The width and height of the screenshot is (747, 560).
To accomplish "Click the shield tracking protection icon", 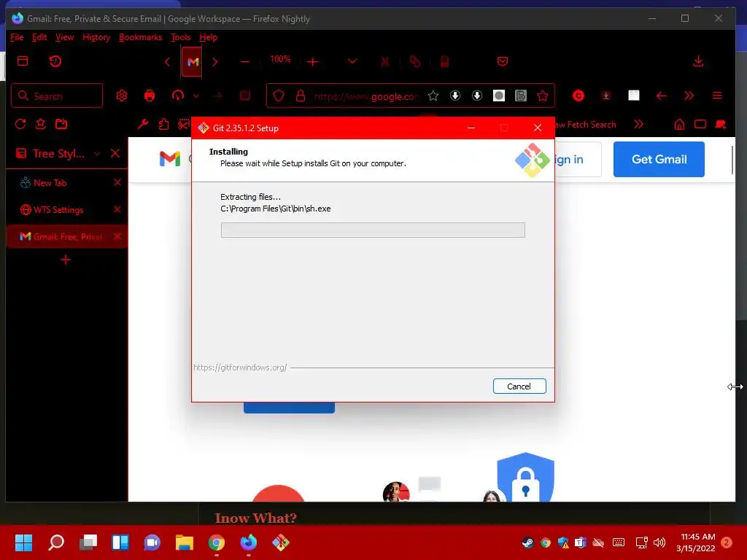I will (279, 96).
